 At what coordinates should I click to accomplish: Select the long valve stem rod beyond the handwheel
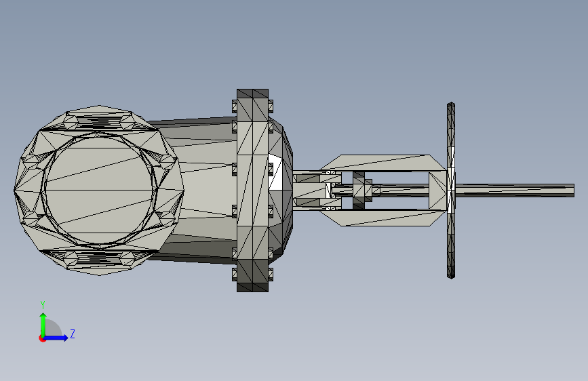(x=515, y=190)
